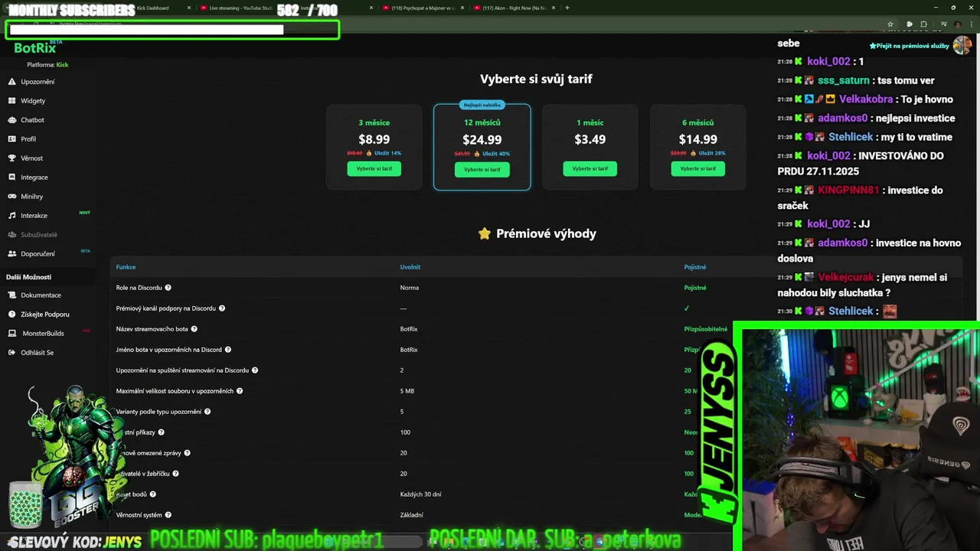980x551 pixels.
Task: Click 'Základní' cell in Věrnostní systém row
Action: click(411, 515)
